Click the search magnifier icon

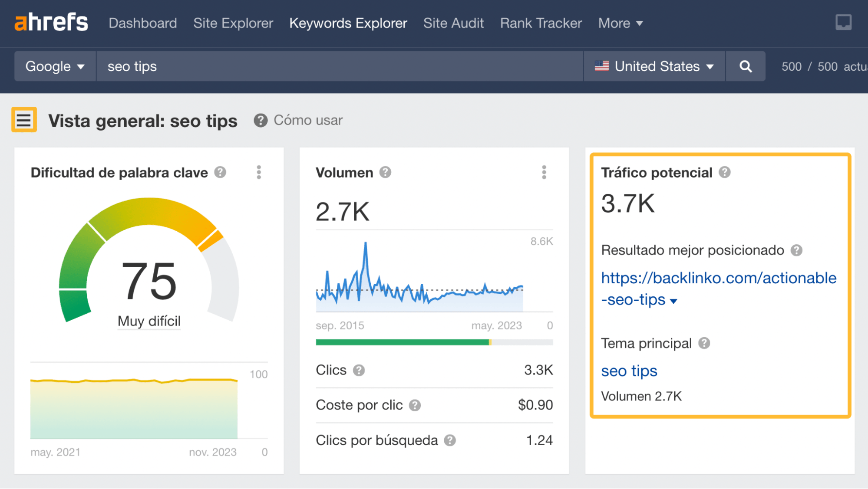pos(745,66)
